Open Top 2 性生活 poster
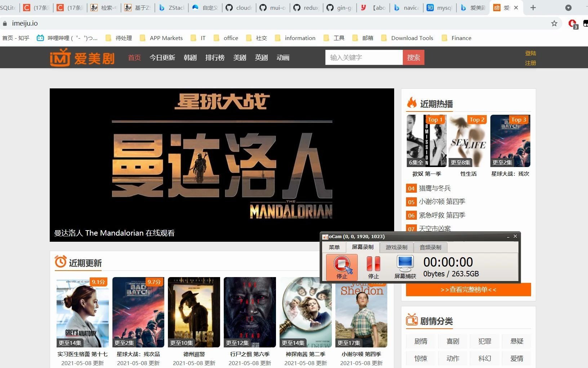Image resolution: width=588 pixels, height=368 pixels. (x=468, y=141)
